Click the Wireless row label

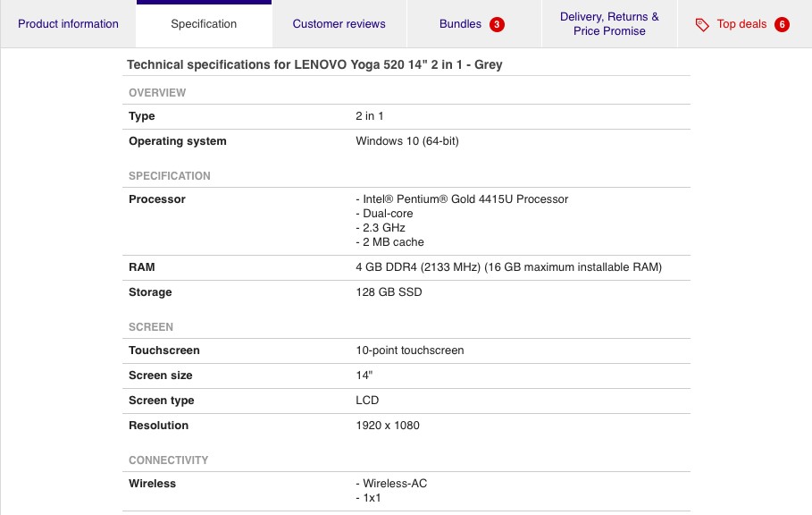152,484
